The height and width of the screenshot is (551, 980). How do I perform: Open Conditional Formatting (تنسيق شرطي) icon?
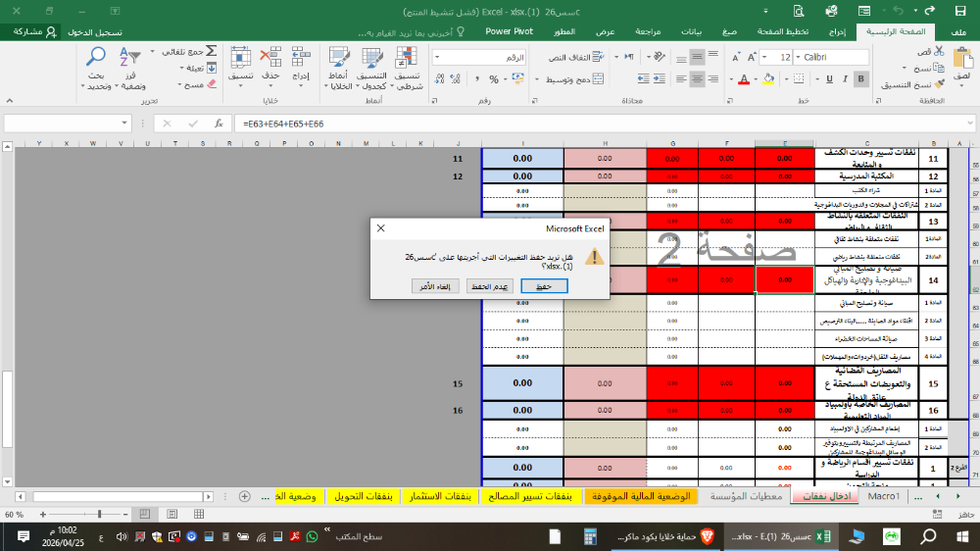tap(408, 58)
